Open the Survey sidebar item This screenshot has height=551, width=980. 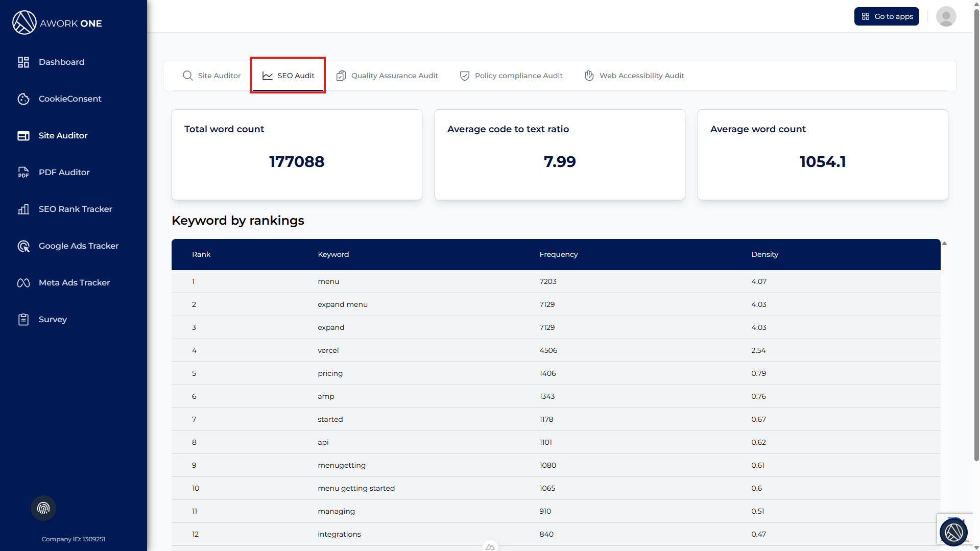(52, 319)
